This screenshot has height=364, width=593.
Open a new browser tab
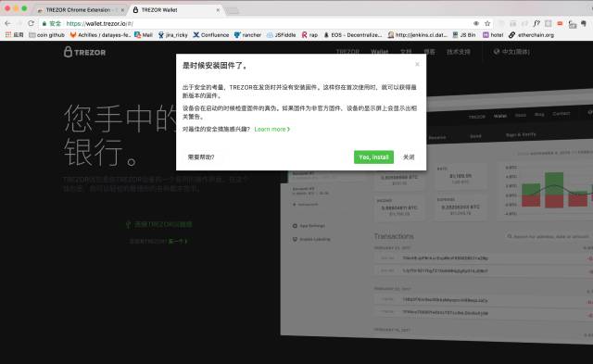click(233, 10)
